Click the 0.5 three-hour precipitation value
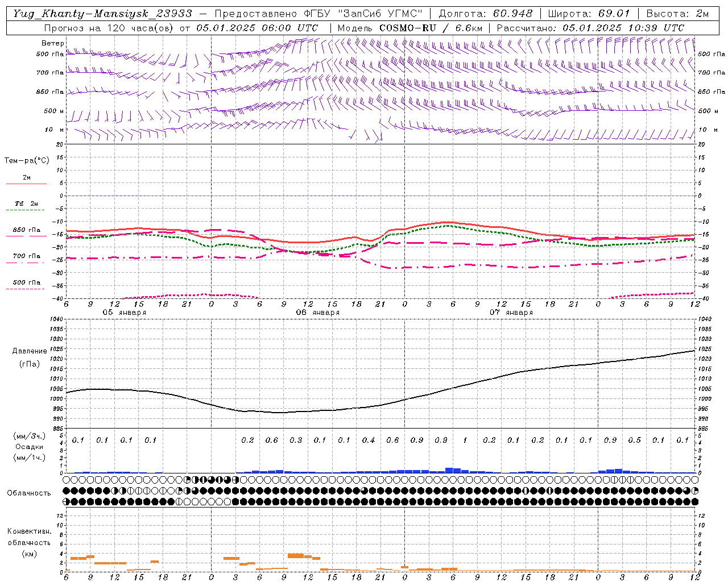Viewport: 728px width, 582px height. 634,440
